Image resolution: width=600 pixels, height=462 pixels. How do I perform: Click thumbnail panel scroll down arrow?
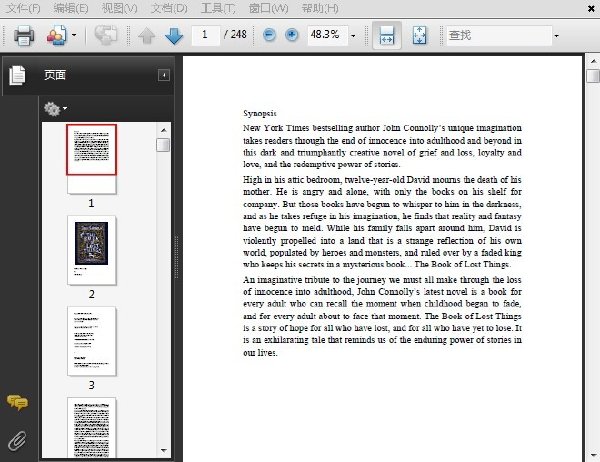point(163,451)
